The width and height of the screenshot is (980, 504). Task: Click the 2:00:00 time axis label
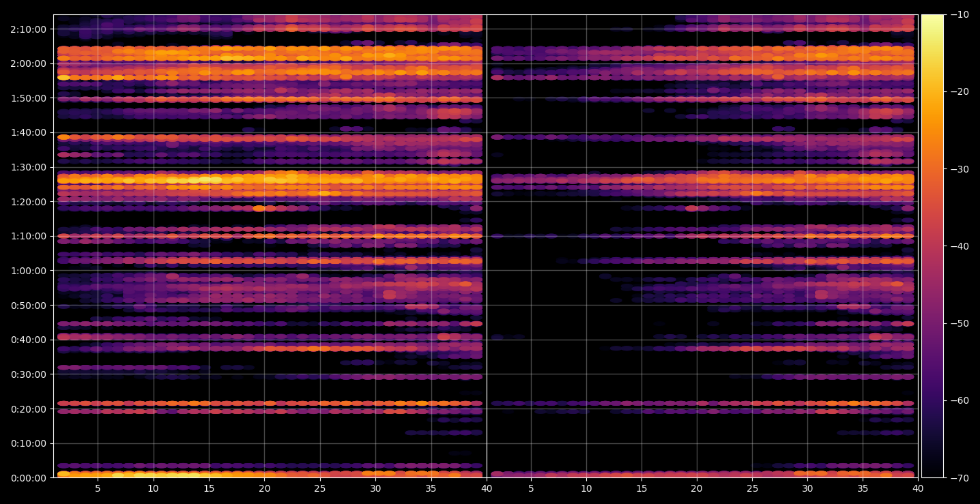pos(29,63)
